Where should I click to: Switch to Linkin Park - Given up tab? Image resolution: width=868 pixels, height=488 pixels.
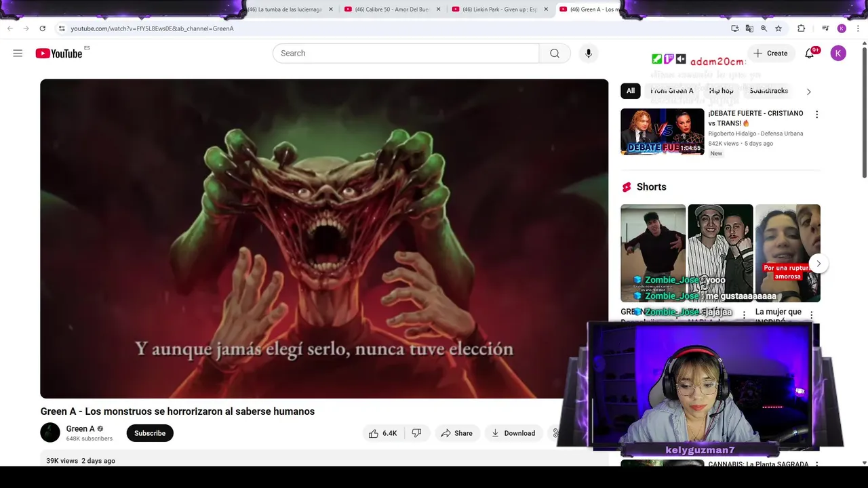(500, 9)
